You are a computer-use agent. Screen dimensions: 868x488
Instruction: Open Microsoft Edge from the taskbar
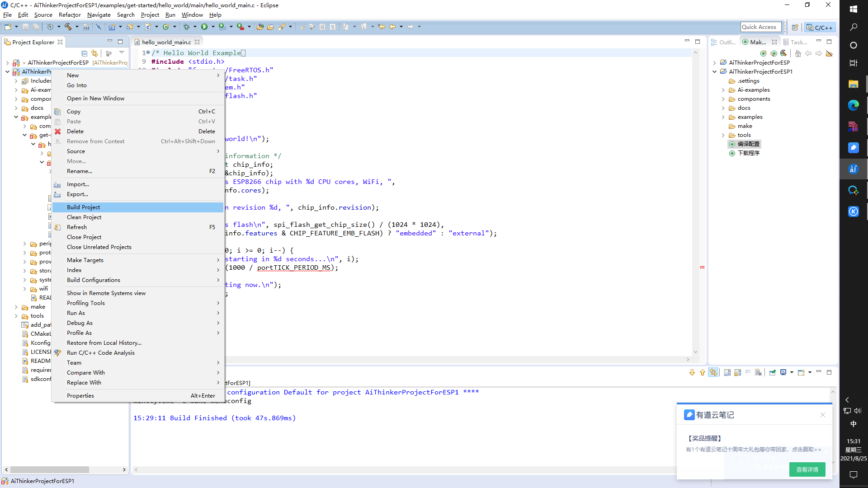tap(853, 105)
